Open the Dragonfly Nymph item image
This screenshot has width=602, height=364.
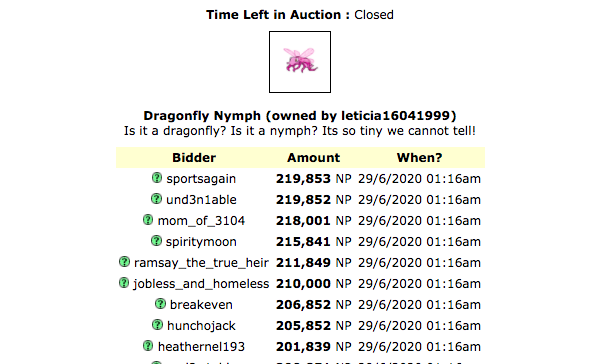(300, 62)
